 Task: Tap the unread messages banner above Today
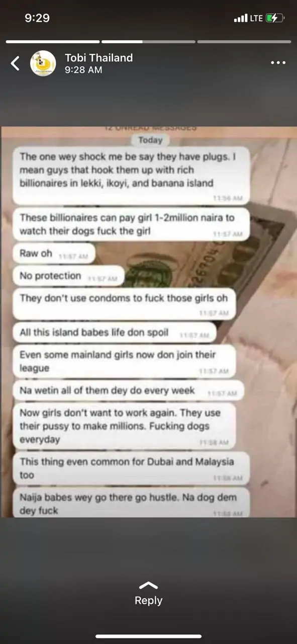pyautogui.click(x=150, y=129)
